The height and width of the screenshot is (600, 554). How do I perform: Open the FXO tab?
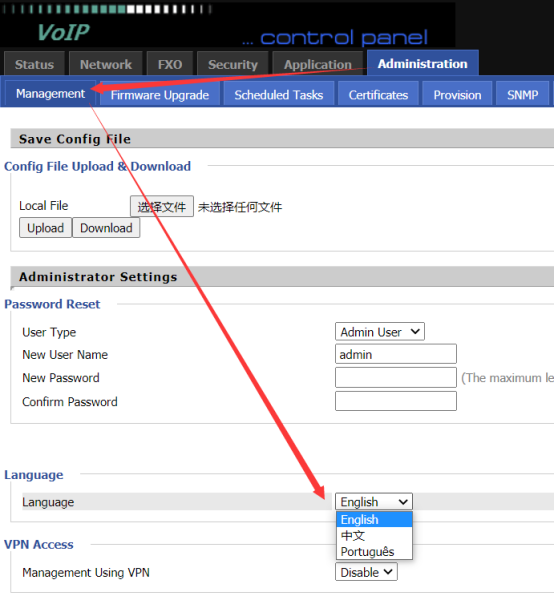[169, 64]
